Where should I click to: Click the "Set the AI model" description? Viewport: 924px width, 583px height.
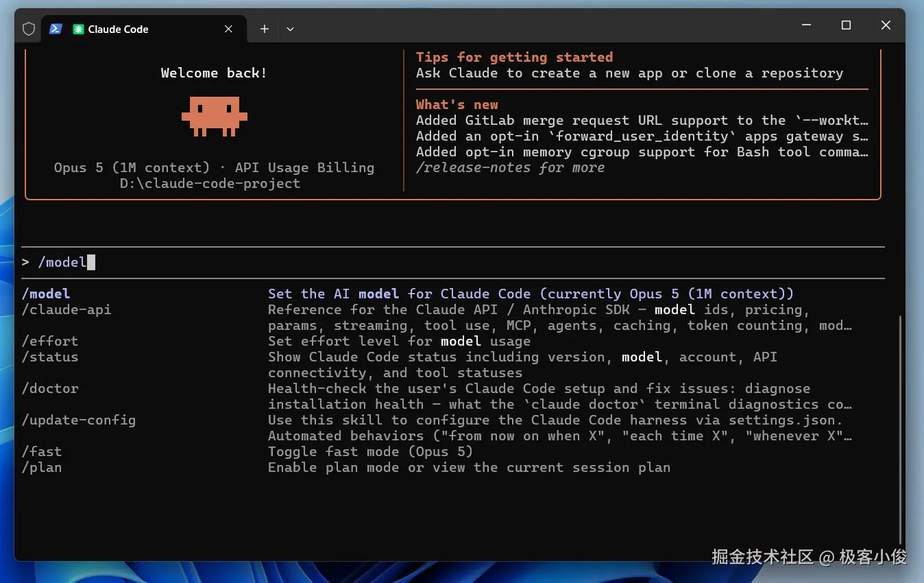(531, 294)
